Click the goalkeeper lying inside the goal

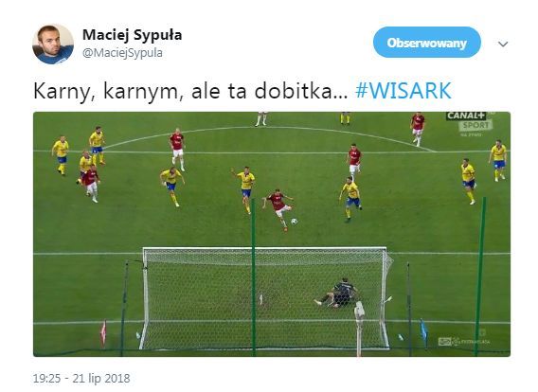[337, 294]
